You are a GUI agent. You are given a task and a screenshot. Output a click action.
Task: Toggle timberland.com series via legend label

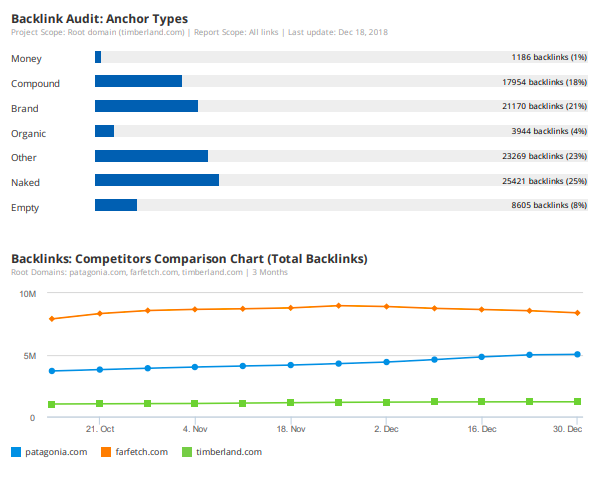229,452
